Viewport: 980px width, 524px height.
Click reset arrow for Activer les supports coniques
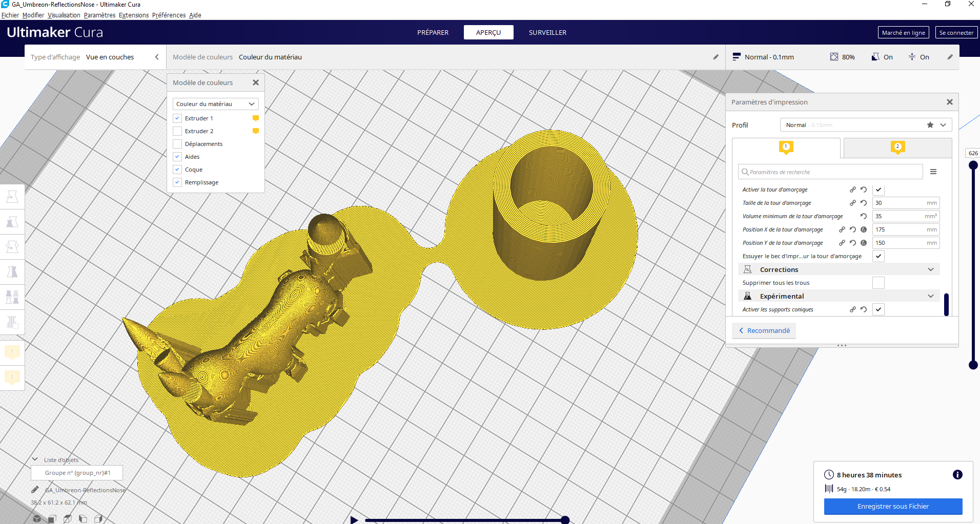point(864,309)
